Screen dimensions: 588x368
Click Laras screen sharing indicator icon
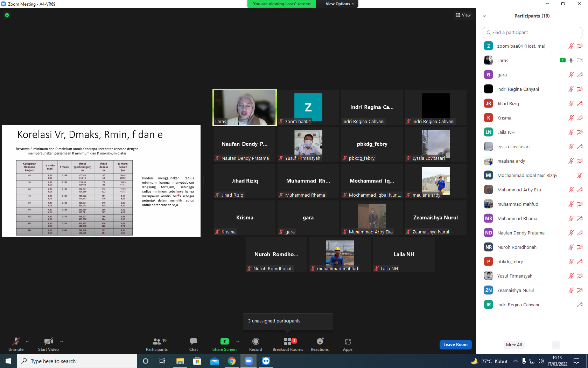point(563,60)
